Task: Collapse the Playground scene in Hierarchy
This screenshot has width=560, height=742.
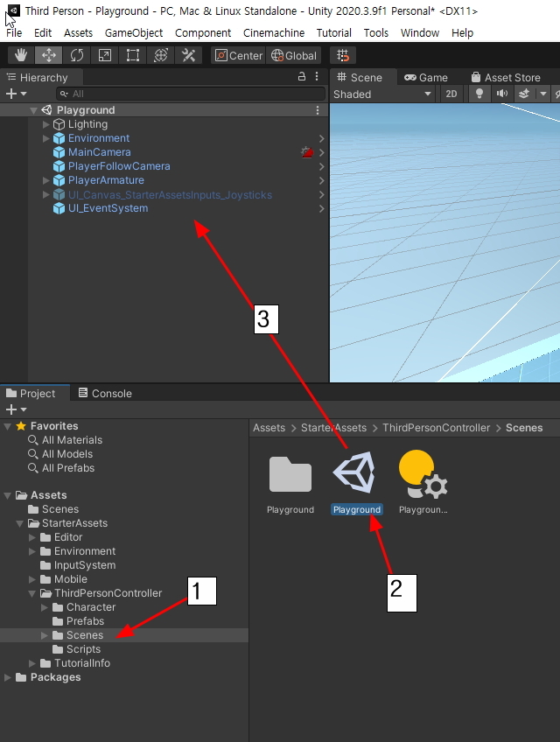Action: (x=33, y=110)
